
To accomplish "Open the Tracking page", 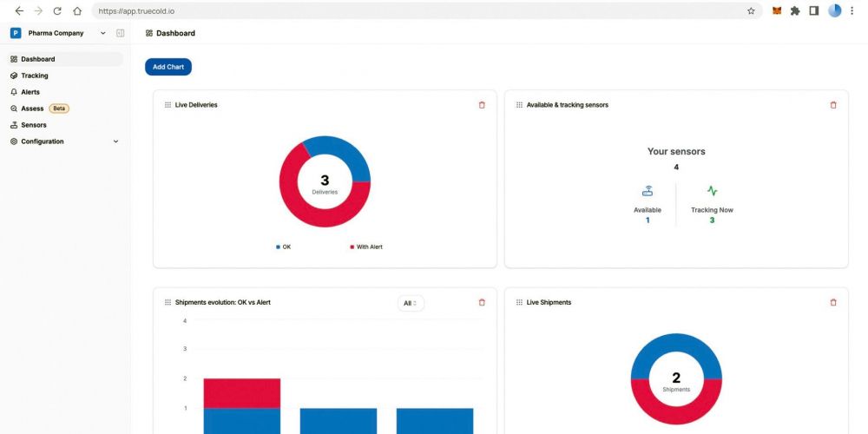I will (x=35, y=76).
